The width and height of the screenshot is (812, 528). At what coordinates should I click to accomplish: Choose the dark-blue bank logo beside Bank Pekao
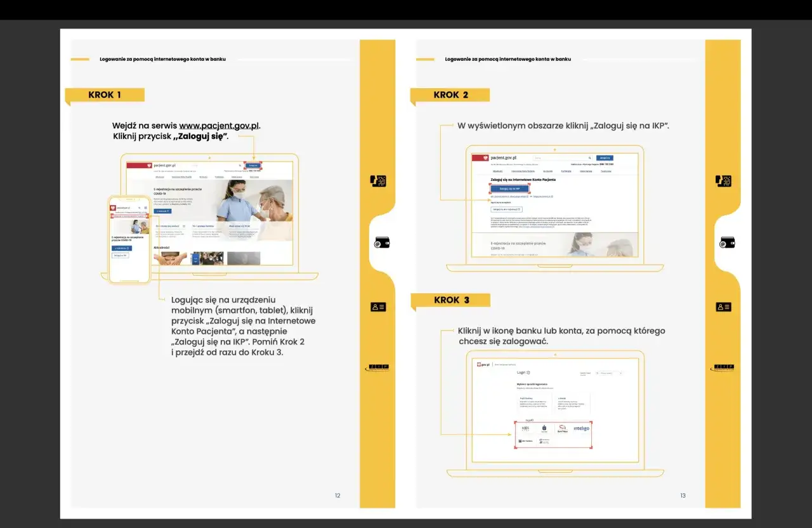544,428
